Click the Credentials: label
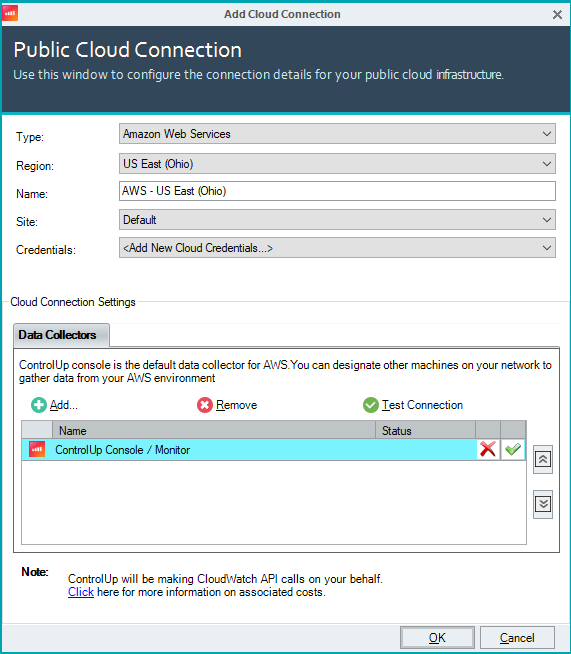The image size is (571, 654). [x=46, y=250]
